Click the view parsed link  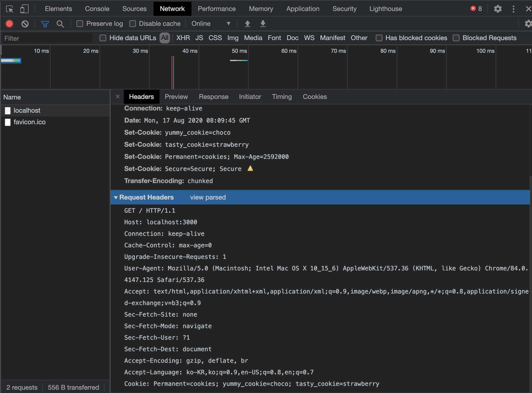pyautogui.click(x=208, y=197)
